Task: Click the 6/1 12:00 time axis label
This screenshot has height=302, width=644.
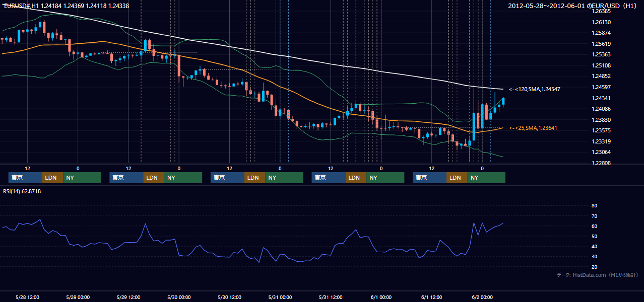Action: click(x=431, y=297)
